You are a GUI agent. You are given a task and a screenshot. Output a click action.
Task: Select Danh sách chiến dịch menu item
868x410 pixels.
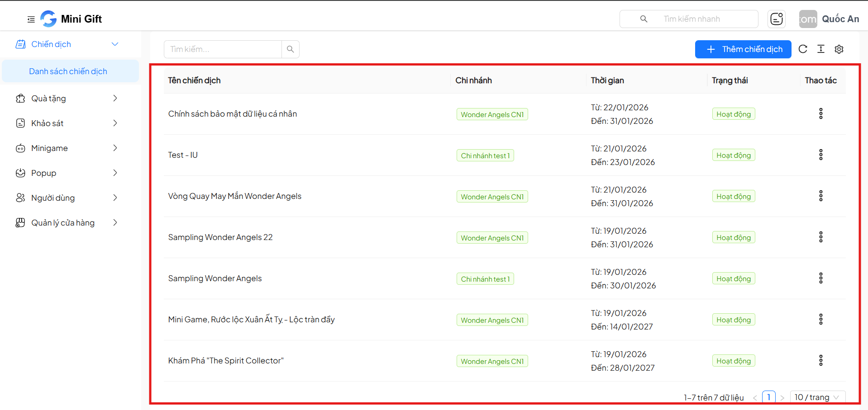[70, 71]
